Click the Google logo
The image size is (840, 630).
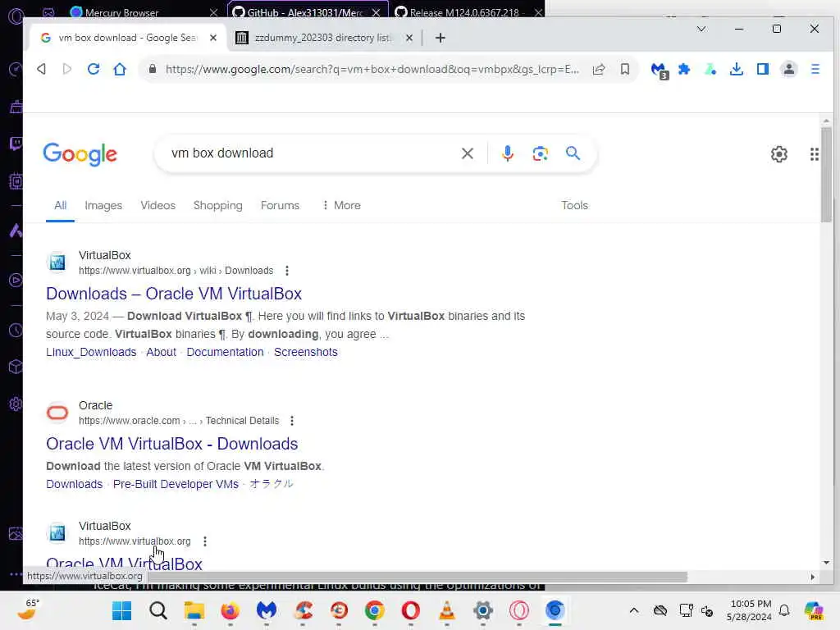click(x=80, y=154)
